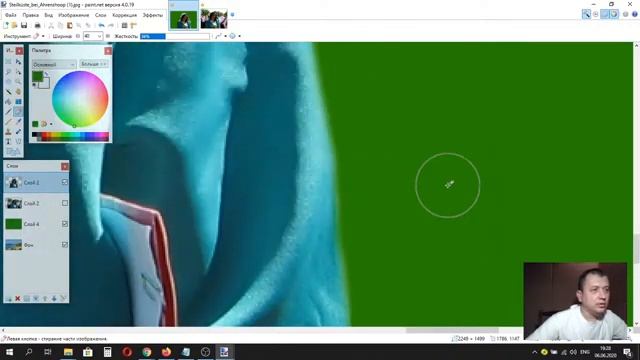The height and width of the screenshot is (360, 640).
Task: Open the Вид menu
Action: point(49,15)
